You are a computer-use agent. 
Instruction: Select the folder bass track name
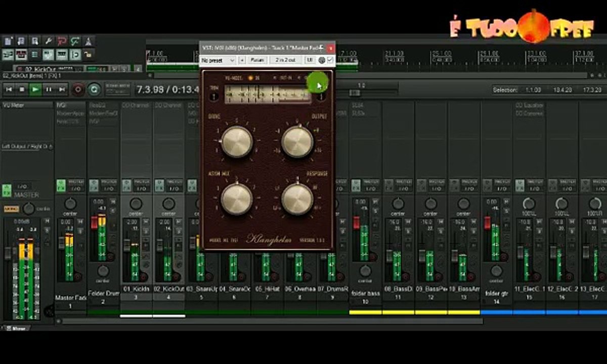[x=365, y=293]
